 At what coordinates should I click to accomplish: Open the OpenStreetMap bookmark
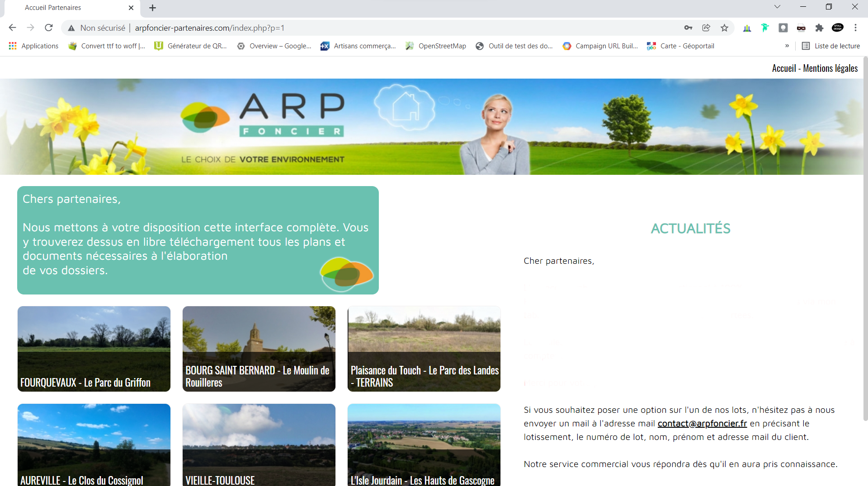(x=436, y=46)
